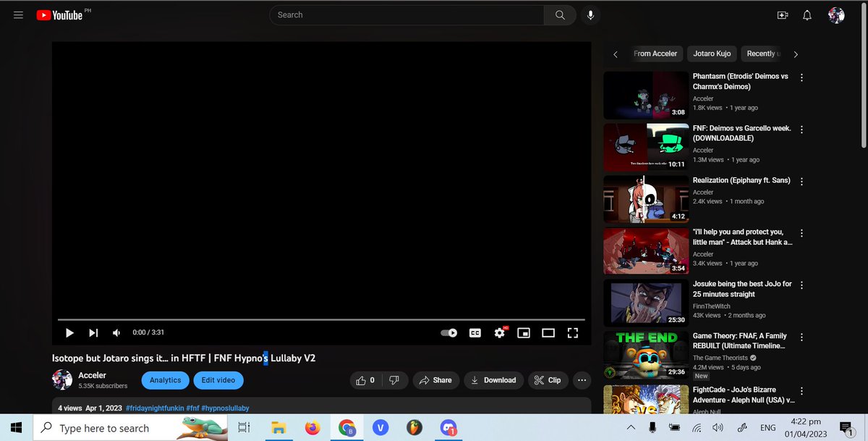The image size is (868, 441).
Task: Open player settings gear
Action: (x=500, y=332)
